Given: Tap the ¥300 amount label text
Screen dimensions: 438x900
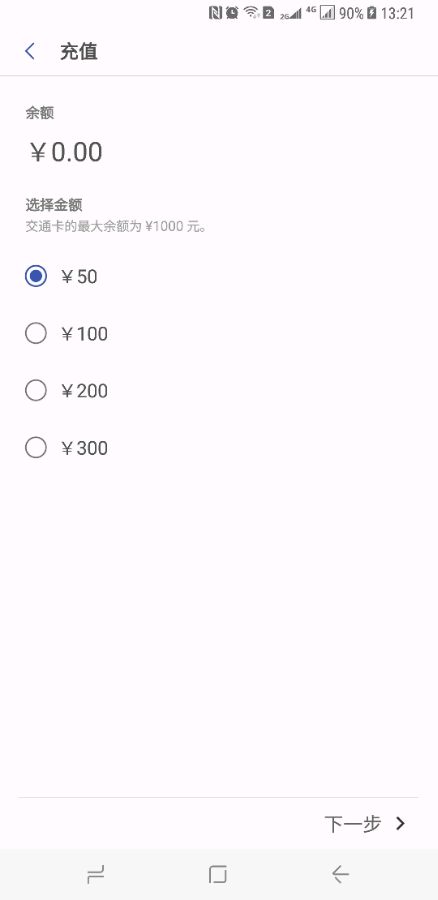Looking at the screenshot, I should 84,448.
